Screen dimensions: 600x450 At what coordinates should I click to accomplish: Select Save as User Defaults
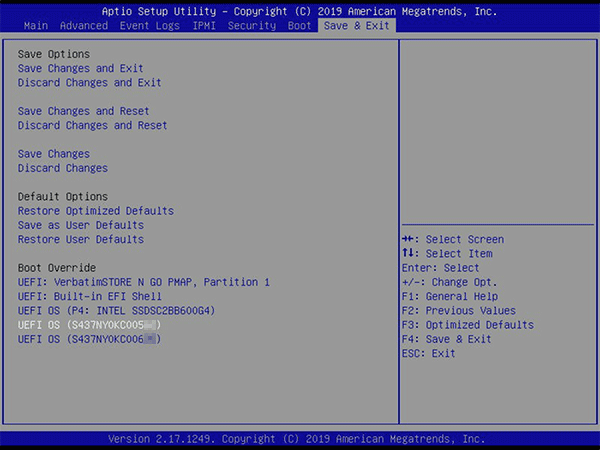tap(81, 226)
